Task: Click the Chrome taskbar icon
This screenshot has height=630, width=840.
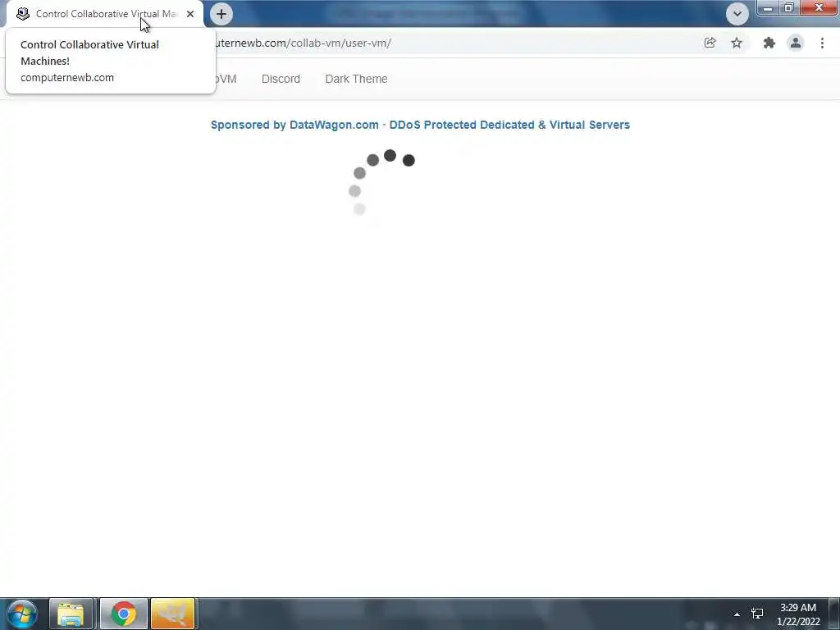Action: (x=124, y=614)
